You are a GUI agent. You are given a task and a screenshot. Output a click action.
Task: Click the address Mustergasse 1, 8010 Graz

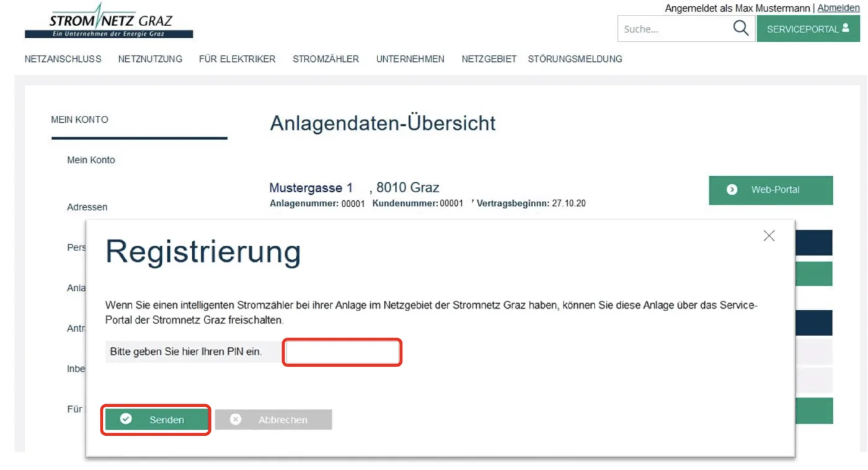click(x=354, y=187)
